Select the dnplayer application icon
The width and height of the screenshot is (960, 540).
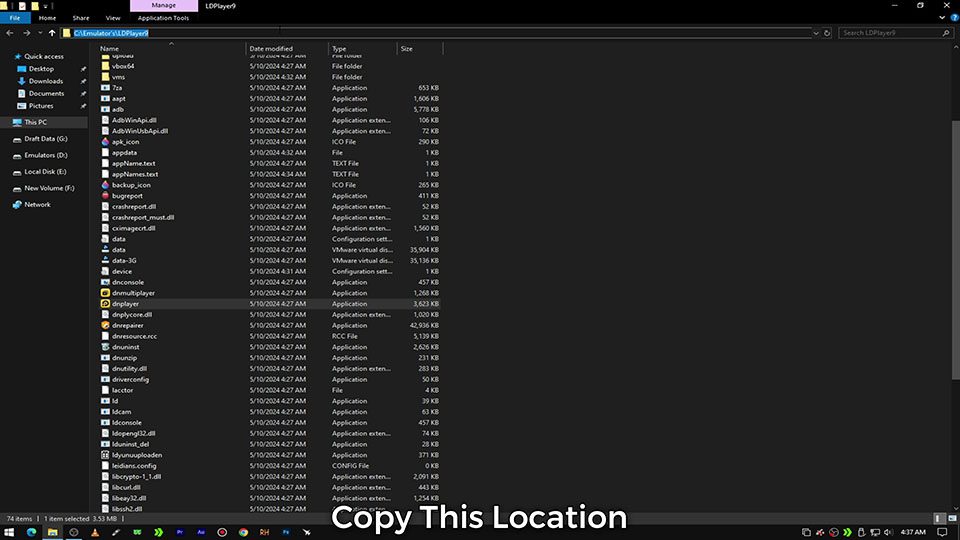[x=105, y=304]
